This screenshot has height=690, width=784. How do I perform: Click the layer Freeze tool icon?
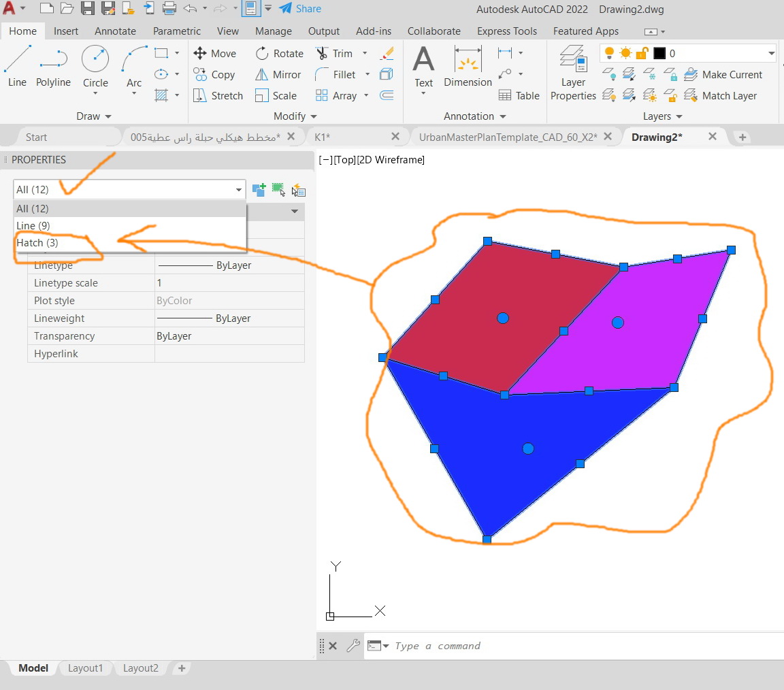(649, 74)
